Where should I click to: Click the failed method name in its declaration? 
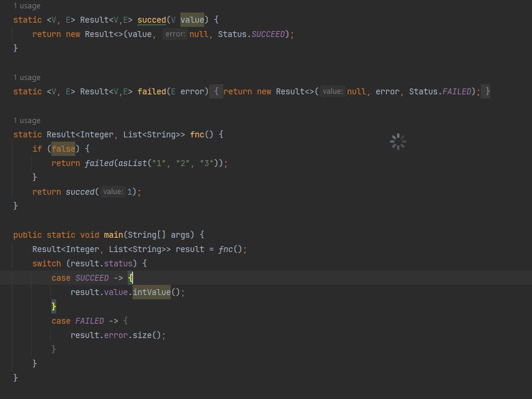pos(152,91)
